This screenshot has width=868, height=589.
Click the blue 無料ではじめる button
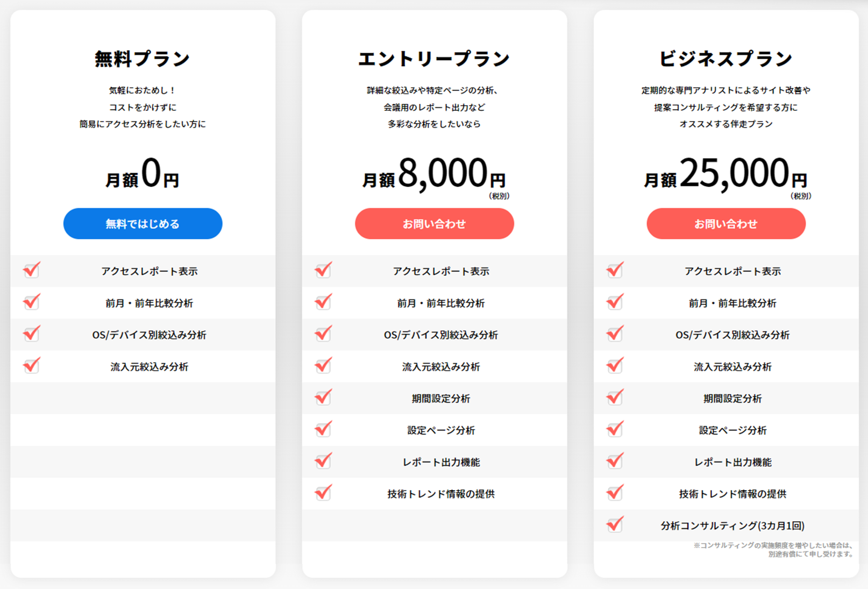(143, 224)
